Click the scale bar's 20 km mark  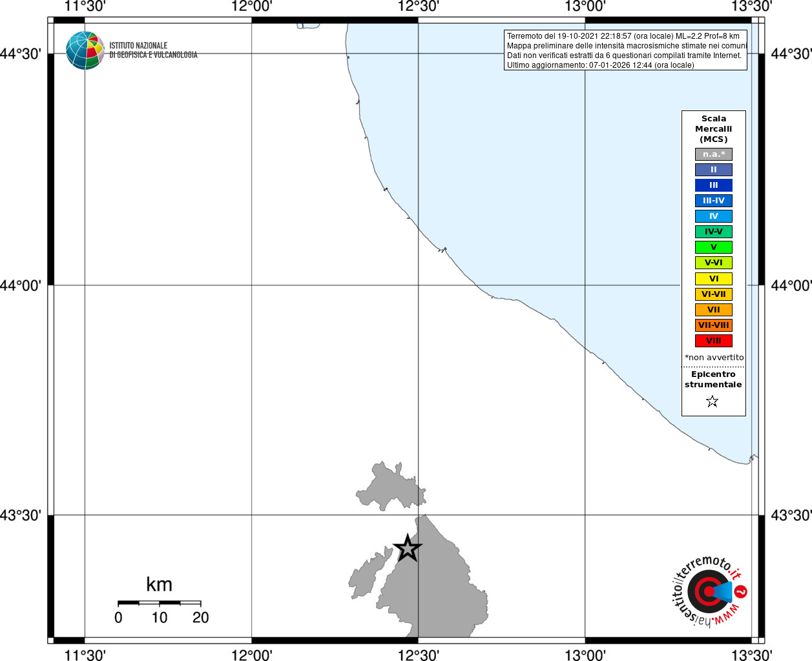tap(201, 618)
